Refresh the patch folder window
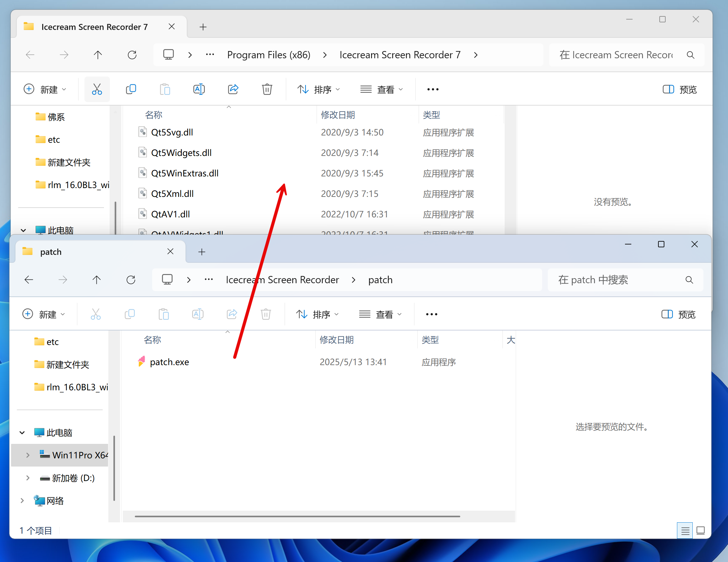The width and height of the screenshot is (728, 562). pyautogui.click(x=131, y=280)
